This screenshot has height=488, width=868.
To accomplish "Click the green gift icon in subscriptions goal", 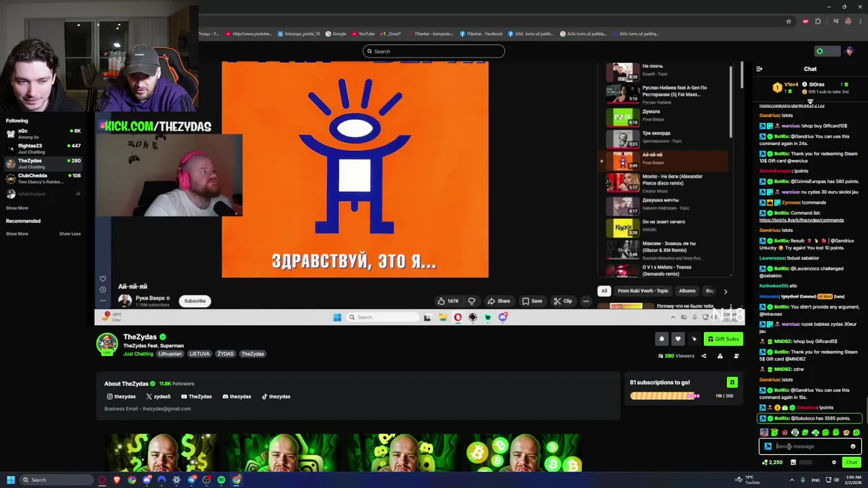I will click(732, 383).
